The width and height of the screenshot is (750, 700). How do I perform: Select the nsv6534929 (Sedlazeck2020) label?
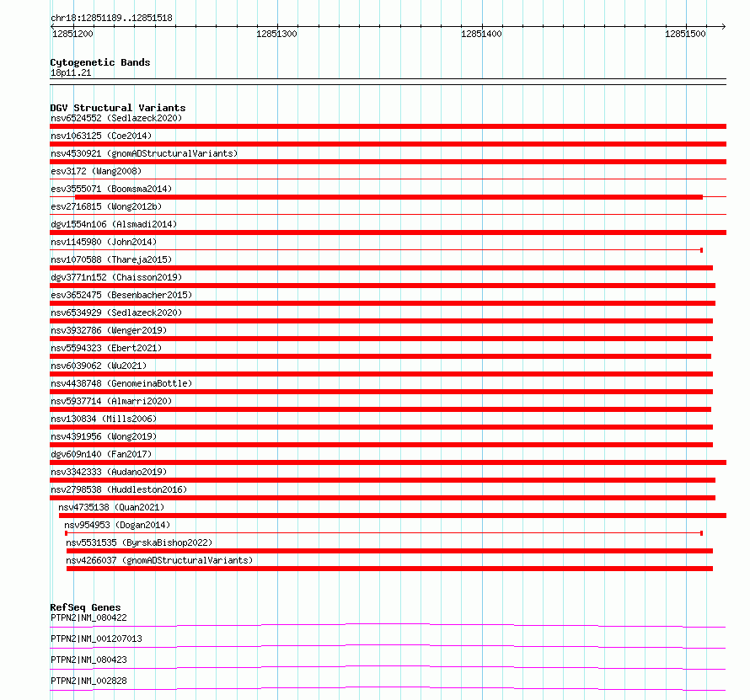[116, 313]
